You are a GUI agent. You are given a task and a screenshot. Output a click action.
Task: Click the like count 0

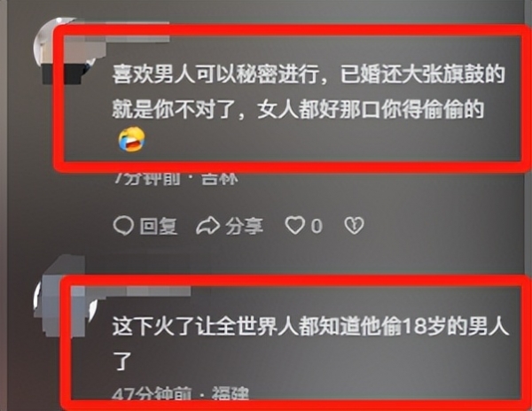[317, 226]
